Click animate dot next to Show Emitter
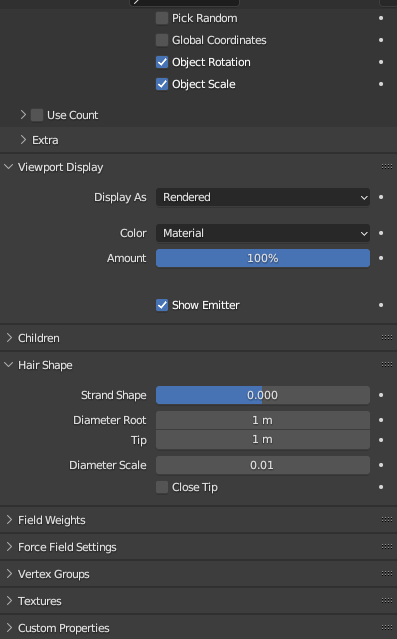Image resolution: width=397 pixels, height=639 pixels. (x=381, y=305)
